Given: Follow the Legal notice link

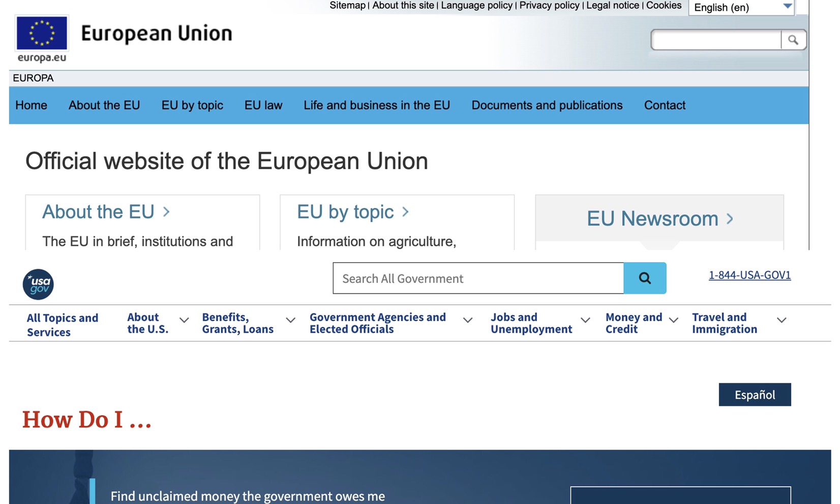Looking at the screenshot, I should click(613, 6).
